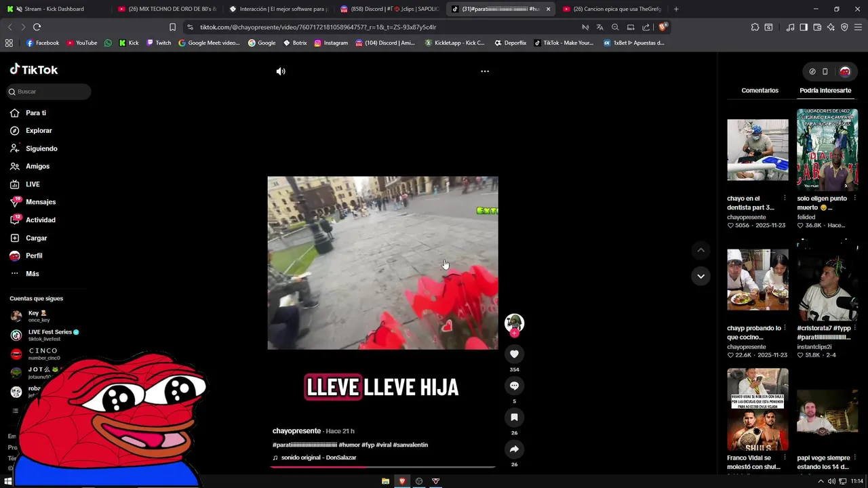Open the Franco Vidal video thumbnail

[757, 409]
